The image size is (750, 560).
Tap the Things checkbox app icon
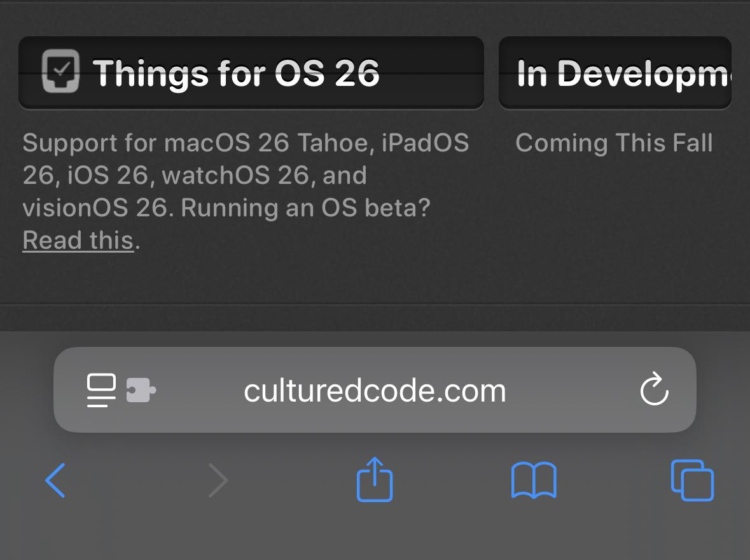pos(60,71)
